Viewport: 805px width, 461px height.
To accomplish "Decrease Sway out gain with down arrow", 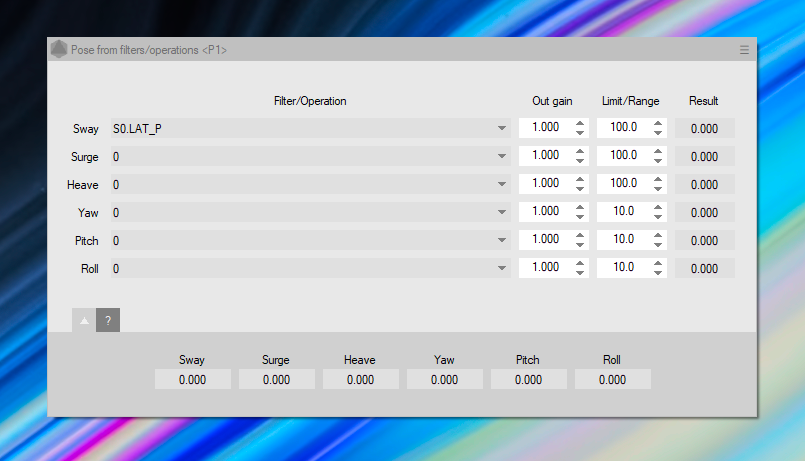I will [580, 132].
